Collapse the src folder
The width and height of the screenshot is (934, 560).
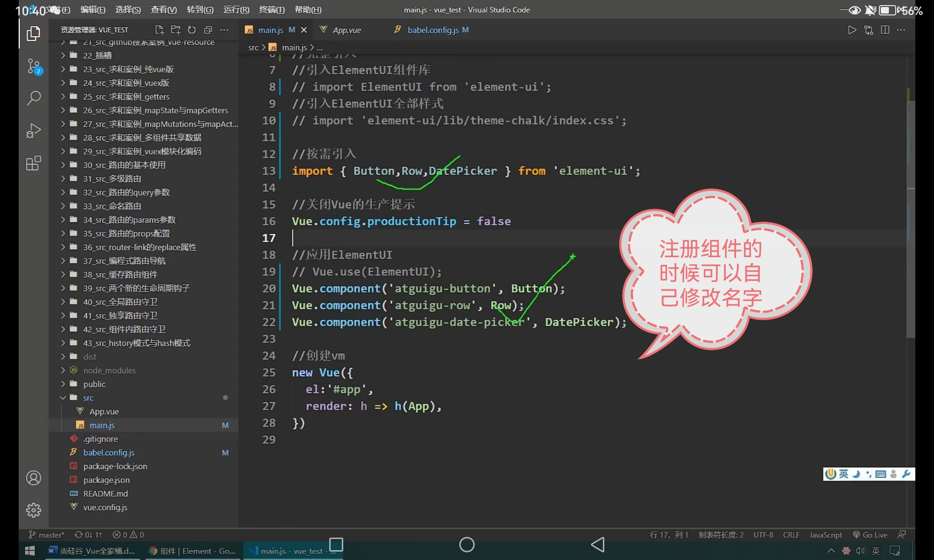pyautogui.click(x=88, y=398)
